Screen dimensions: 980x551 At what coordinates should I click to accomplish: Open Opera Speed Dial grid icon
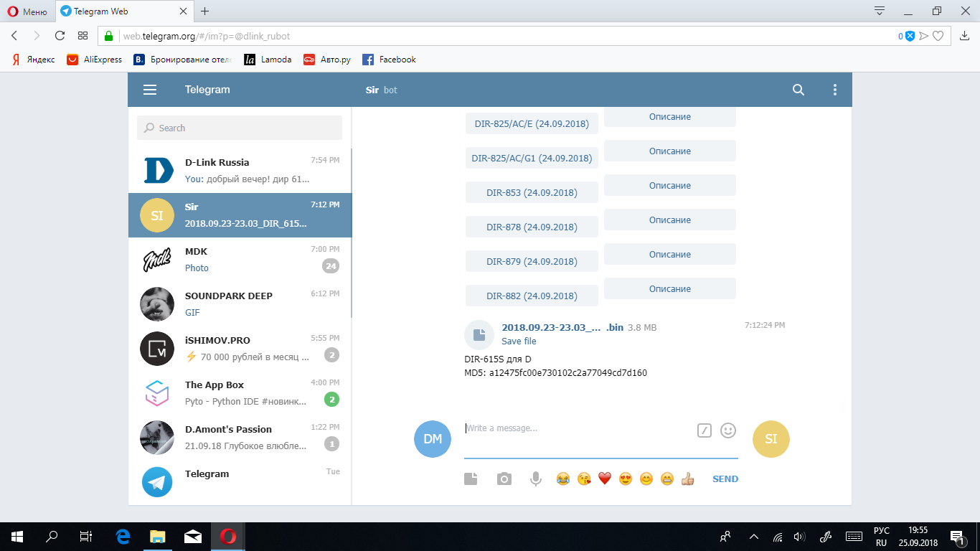83,36
